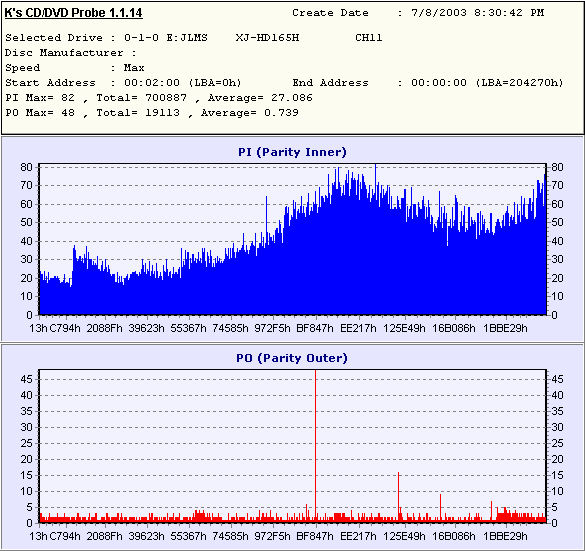Click the K's CD/DVD Probe 1.1.14 title
The image size is (585, 551).
pyautogui.click(x=73, y=13)
